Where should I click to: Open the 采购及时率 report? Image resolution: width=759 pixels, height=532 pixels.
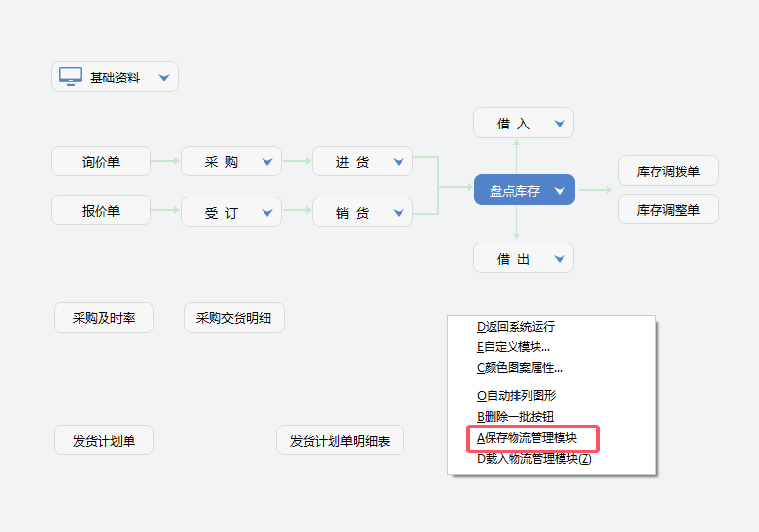point(103,317)
